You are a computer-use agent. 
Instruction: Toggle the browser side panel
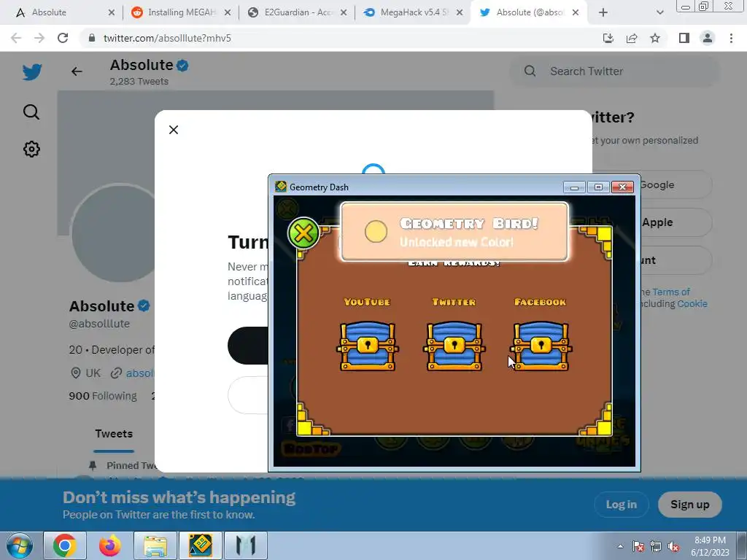coord(684,38)
